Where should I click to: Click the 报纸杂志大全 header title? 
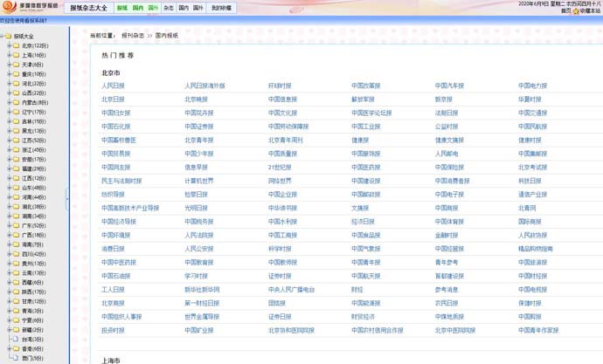pos(89,8)
